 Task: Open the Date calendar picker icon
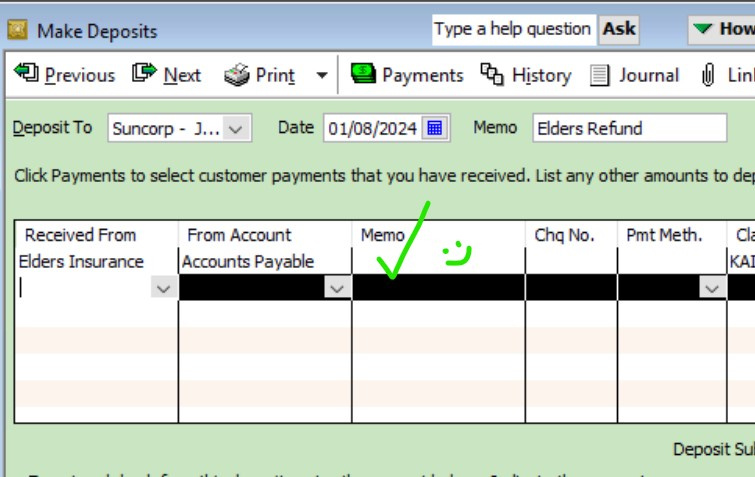tap(435, 128)
